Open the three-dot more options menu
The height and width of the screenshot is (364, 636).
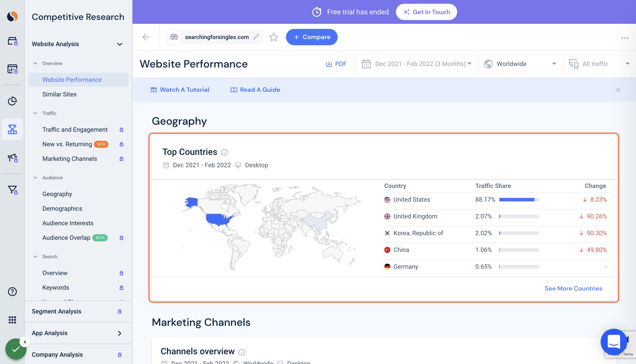tap(625, 38)
